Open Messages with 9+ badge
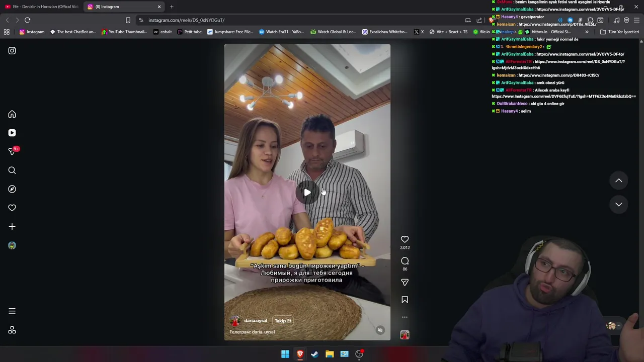The image size is (644, 362). click(12, 151)
